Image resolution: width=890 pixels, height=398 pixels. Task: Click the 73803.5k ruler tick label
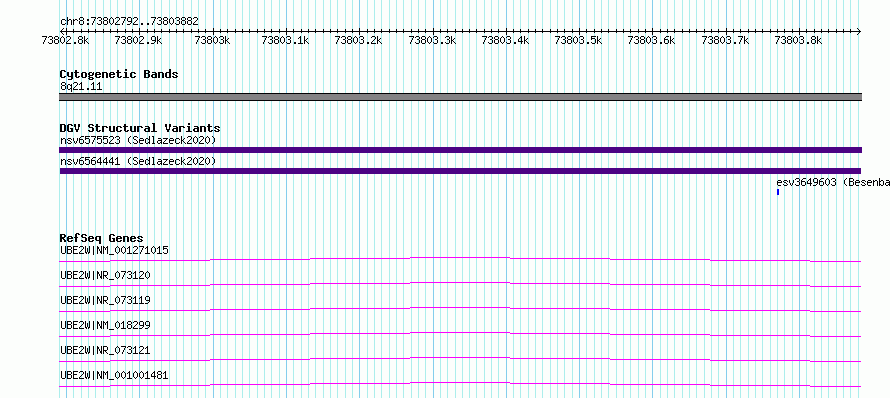(x=578, y=40)
